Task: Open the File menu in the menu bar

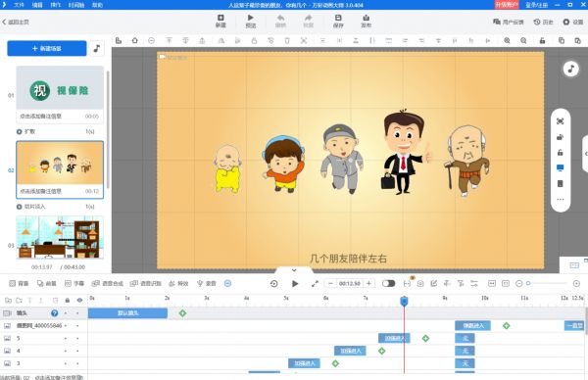Action: 19,5
